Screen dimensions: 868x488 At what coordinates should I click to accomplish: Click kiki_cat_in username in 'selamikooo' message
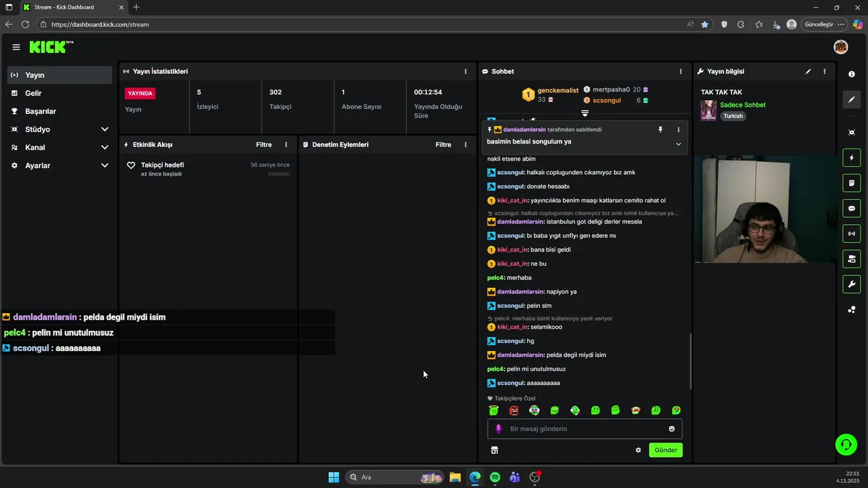tap(512, 327)
